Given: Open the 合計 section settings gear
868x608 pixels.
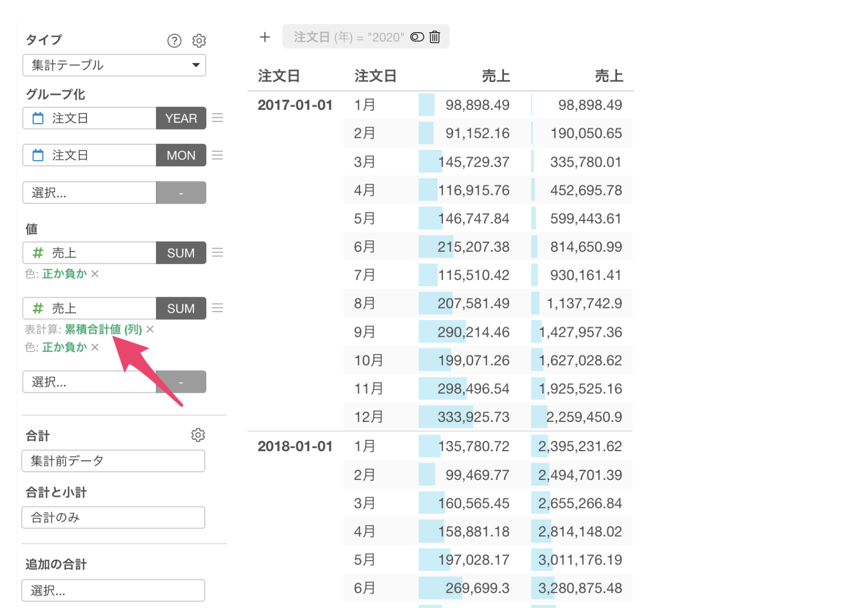Looking at the screenshot, I should (x=198, y=435).
